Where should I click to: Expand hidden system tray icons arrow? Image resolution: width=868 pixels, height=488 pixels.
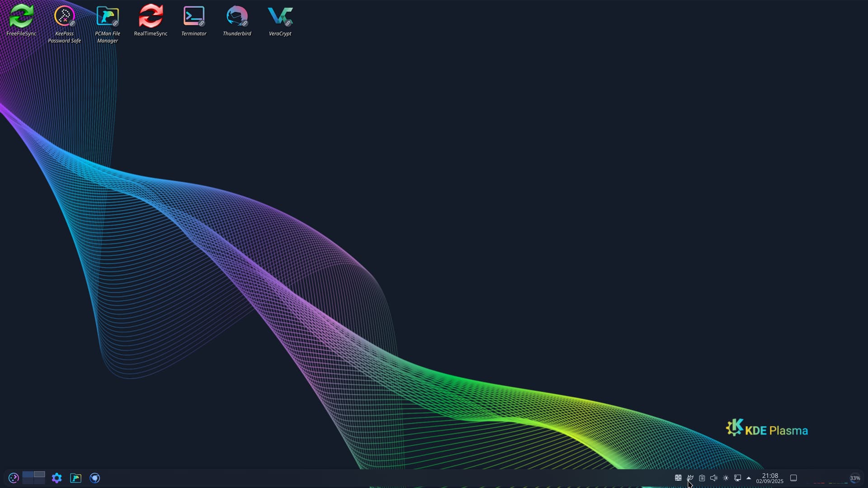[749, 478]
